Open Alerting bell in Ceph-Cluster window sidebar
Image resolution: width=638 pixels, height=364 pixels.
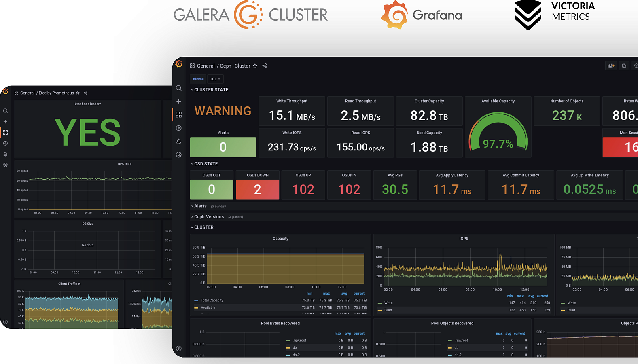click(179, 142)
